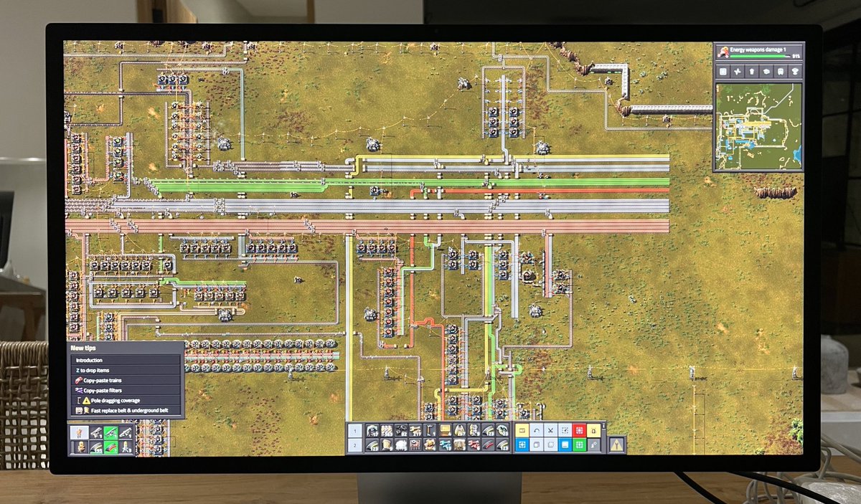Select quickbar item with count 217
Image resolution: width=861 pixels, height=504 pixels.
(x=415, y=430)
